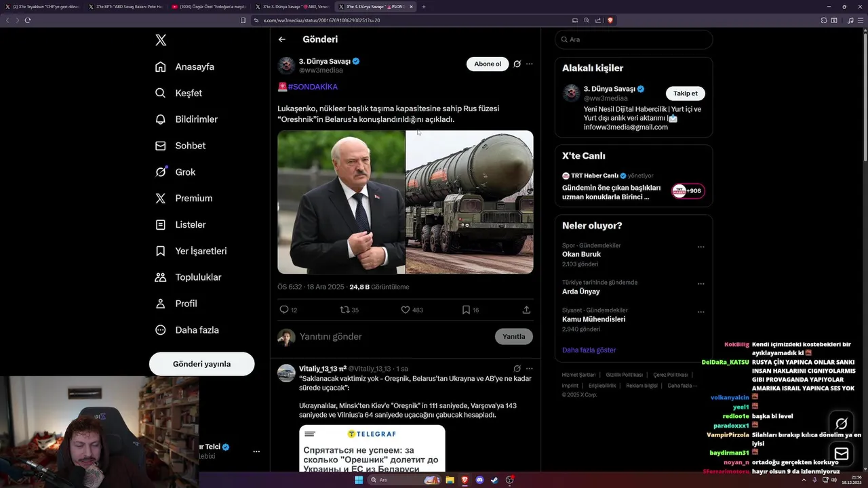The height and width of the screenshot is (488, 868).
Task: Click the taskbar Ara search box
Action: pos(405,480)
